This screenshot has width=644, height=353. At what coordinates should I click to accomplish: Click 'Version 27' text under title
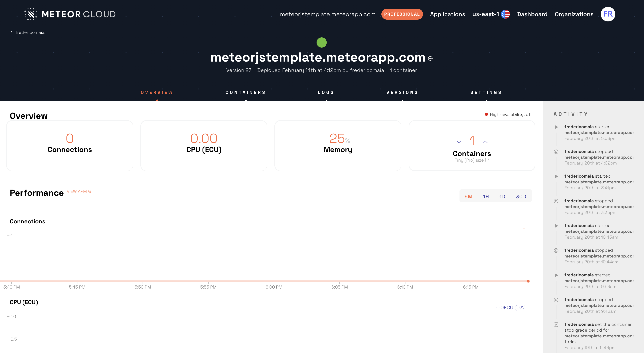pyautogui.click(x=239, y=70)
